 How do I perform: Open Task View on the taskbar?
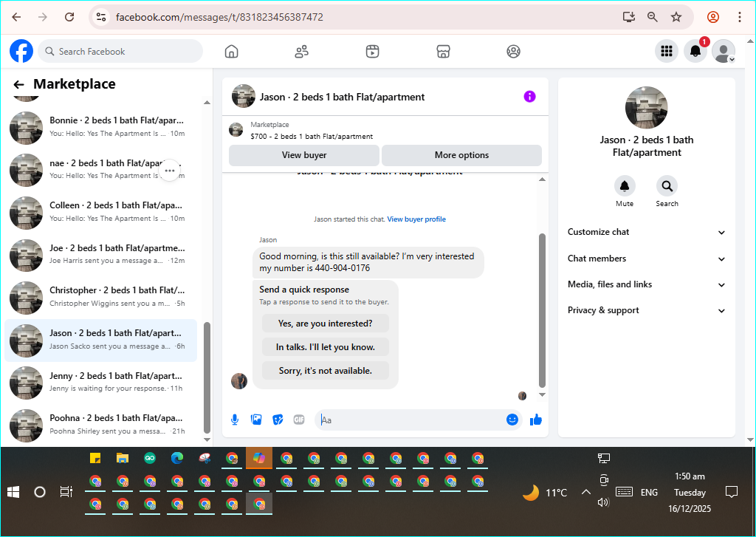click(x=66, y=492)
